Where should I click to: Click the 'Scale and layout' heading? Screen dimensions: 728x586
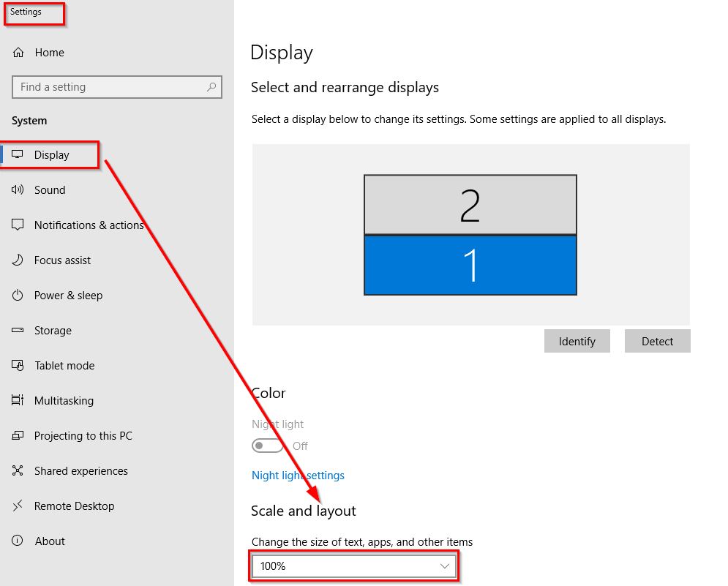click(x=304, y=511)
